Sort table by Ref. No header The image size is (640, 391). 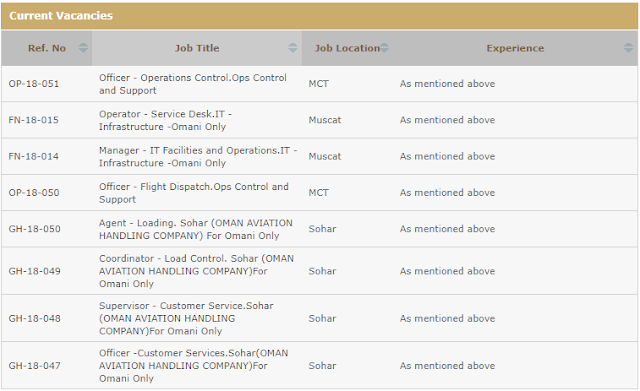click(47, 48)
